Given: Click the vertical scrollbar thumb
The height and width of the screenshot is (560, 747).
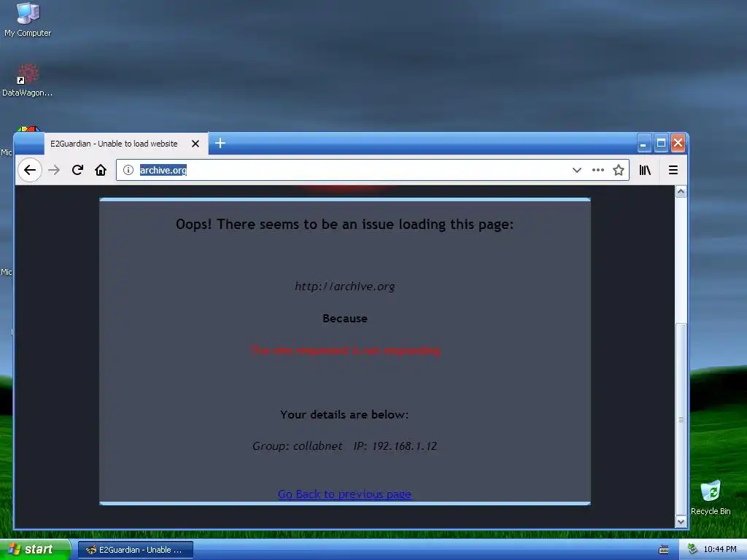Looking at the screenshot, I should (681, 419).
